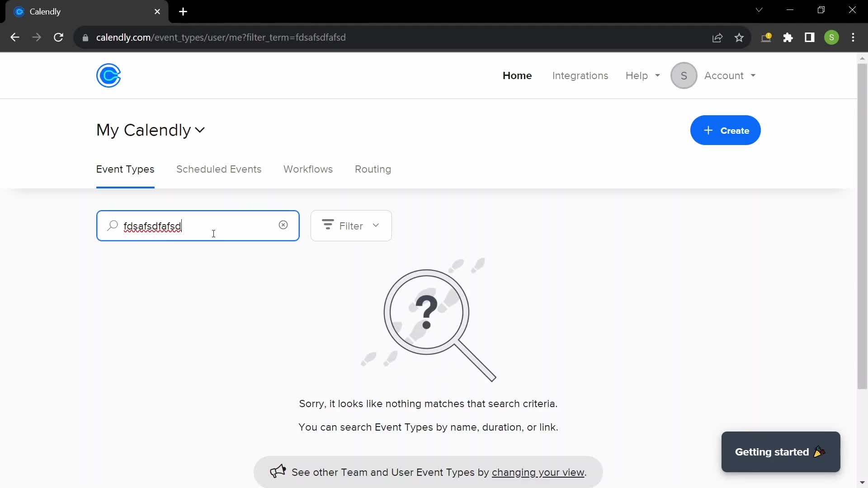868x488 pixels.
Task: Click the changing your view link
Action: point(537,471)
